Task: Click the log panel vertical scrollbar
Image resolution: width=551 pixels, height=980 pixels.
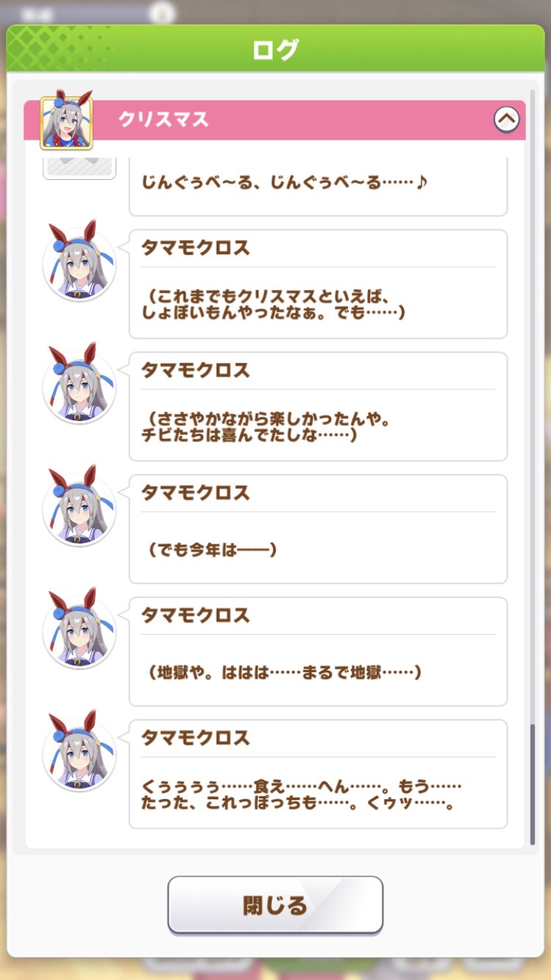Action: pyautogui.click(x=533, y=784)
